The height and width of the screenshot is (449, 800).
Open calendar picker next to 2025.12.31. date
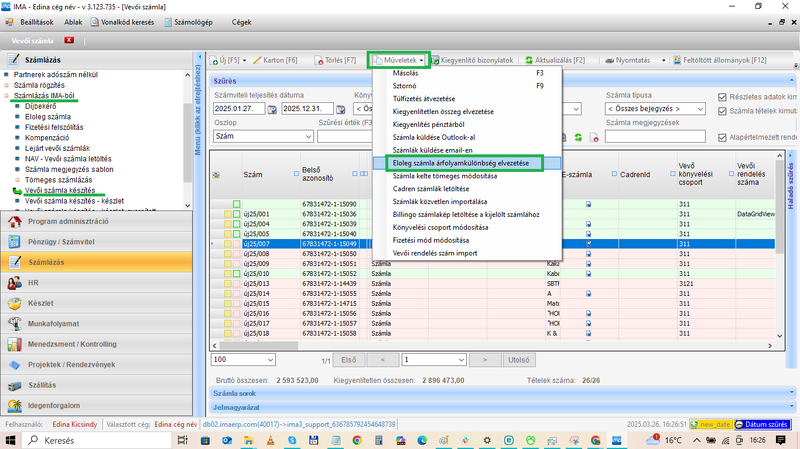pyautogui.click(x=340, y=109)
